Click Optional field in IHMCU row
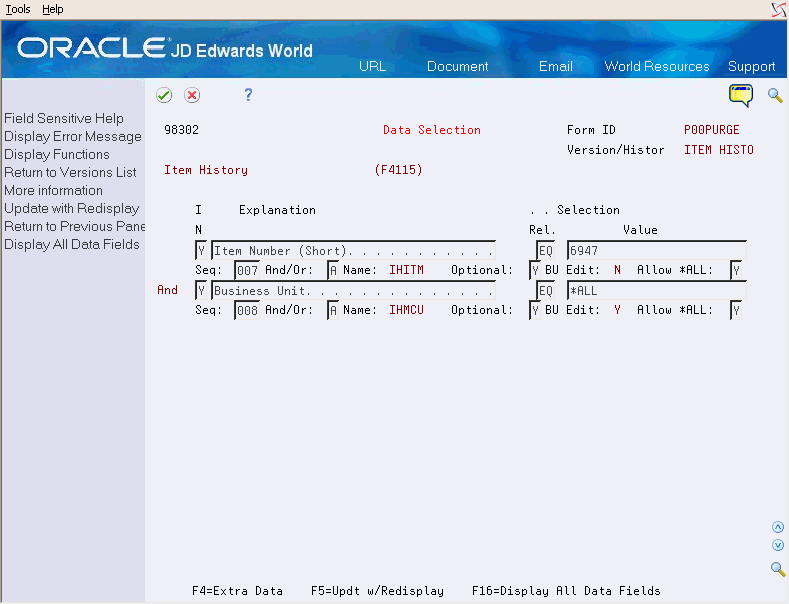Screen dimensions: 789x604 pos(535,310)
